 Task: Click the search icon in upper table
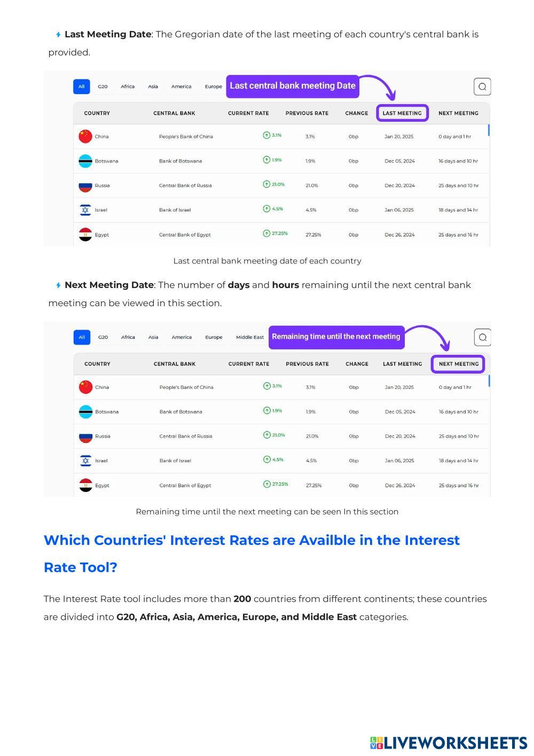[482, 87]
